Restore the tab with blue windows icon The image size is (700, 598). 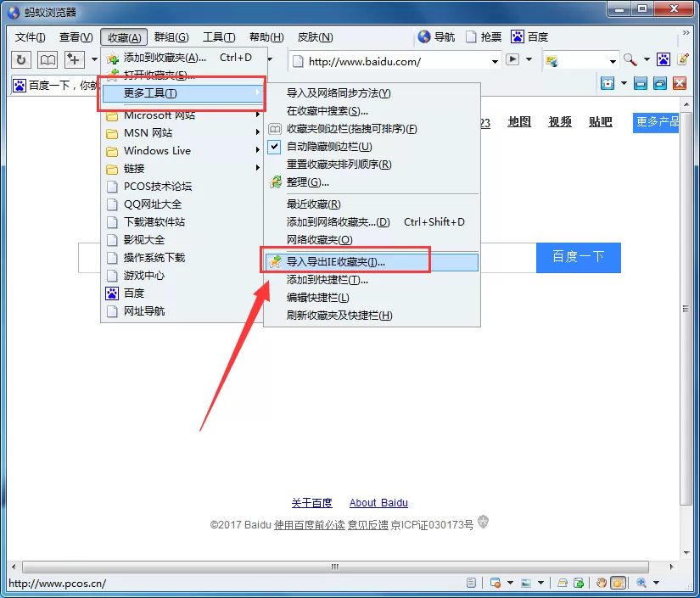point(660,83)
